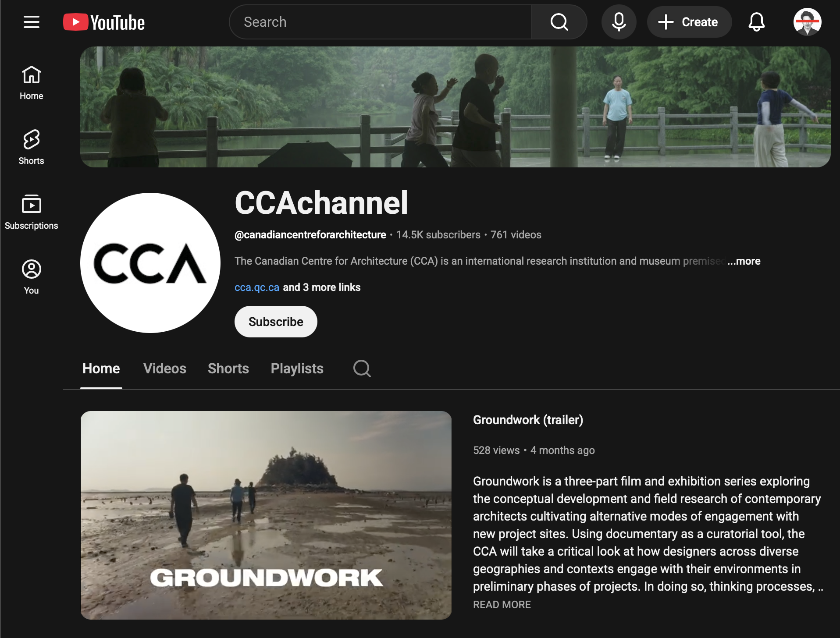This screenshot has width=840, height=638.
Task: Click the Create button
Action: pos(689,22)
